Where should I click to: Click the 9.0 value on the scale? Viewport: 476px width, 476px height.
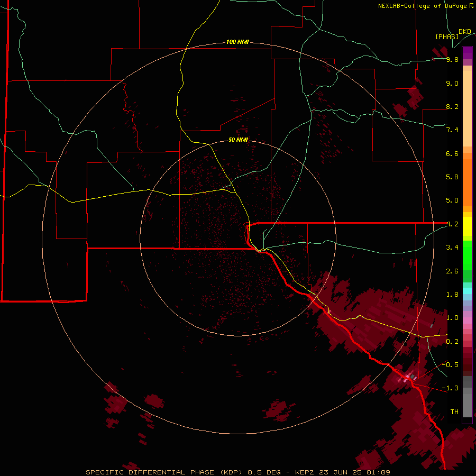point(452,83)
